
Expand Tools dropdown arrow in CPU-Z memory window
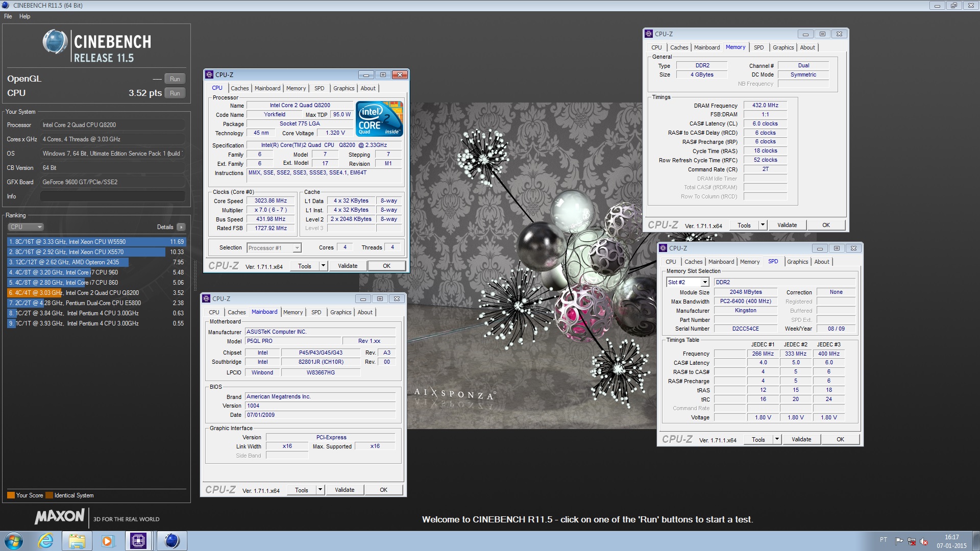coord(762,225)
